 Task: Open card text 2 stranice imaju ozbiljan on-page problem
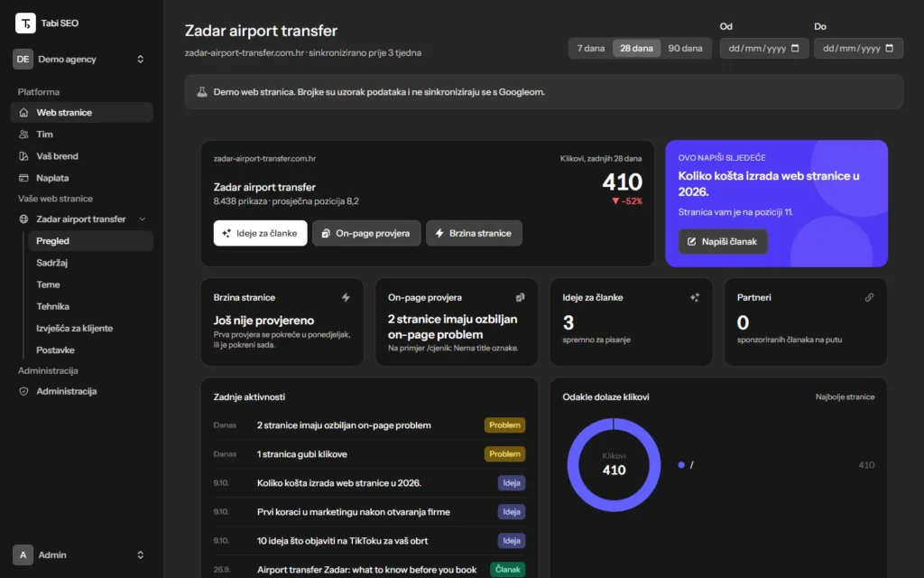coord(453,327)
